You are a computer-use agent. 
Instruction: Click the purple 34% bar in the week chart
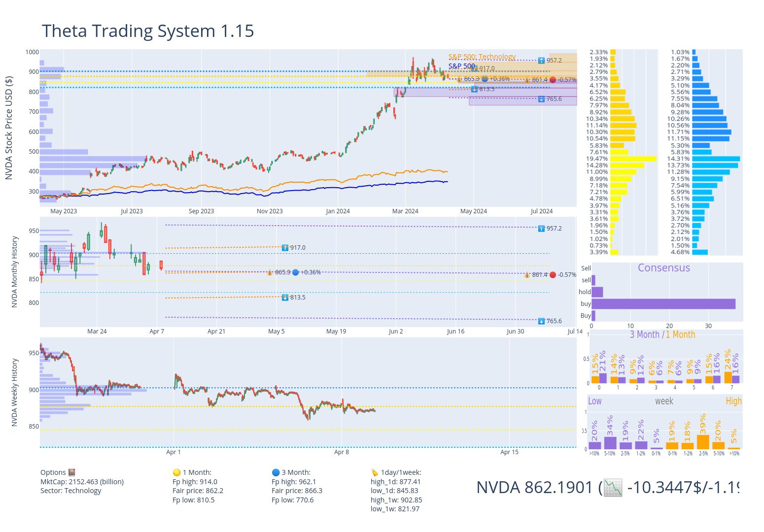click(610, 443)
